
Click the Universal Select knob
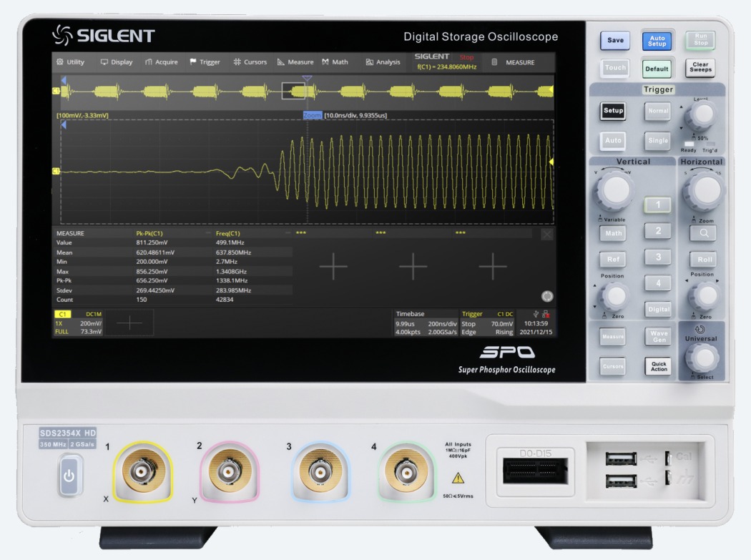pos(702,358)
